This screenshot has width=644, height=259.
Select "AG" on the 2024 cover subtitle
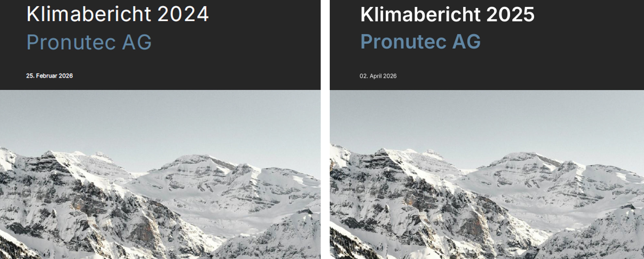point(137,42)
